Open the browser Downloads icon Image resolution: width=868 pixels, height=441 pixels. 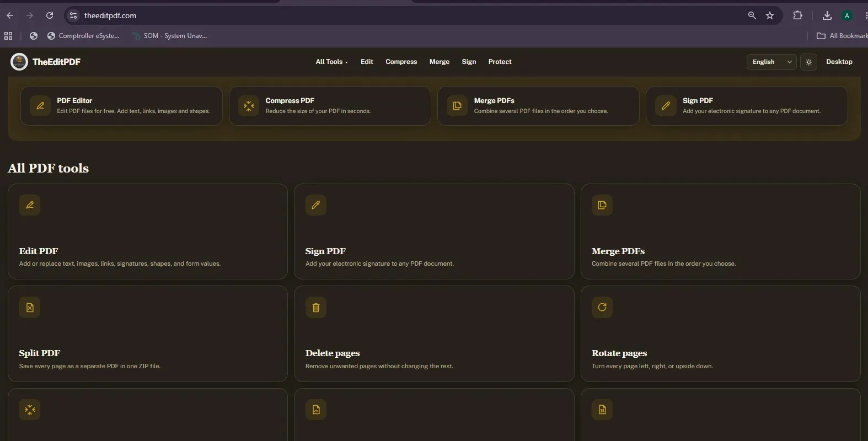pos(827,15)
